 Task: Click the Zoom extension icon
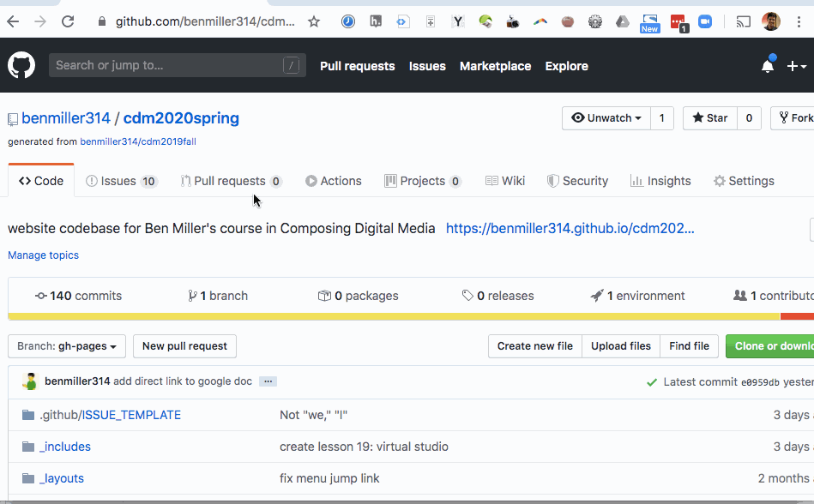pos(705,21)
